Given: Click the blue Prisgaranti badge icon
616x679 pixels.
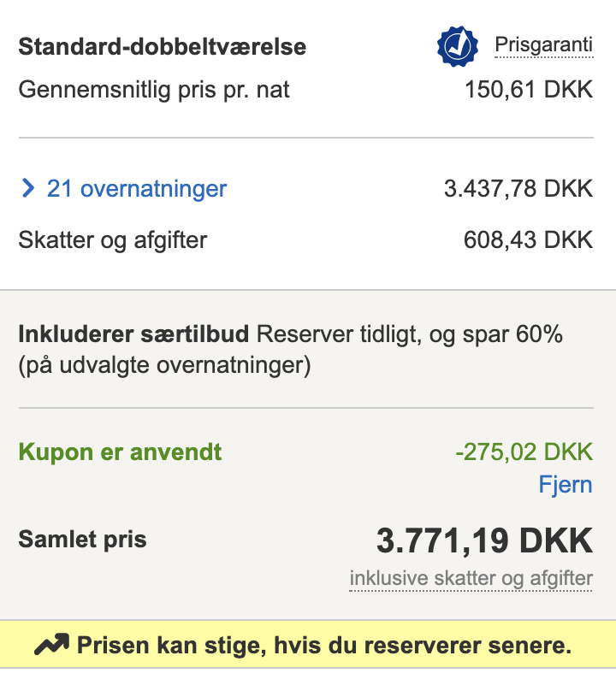Looking at the screenshot, I should click(x=458, y=46).
